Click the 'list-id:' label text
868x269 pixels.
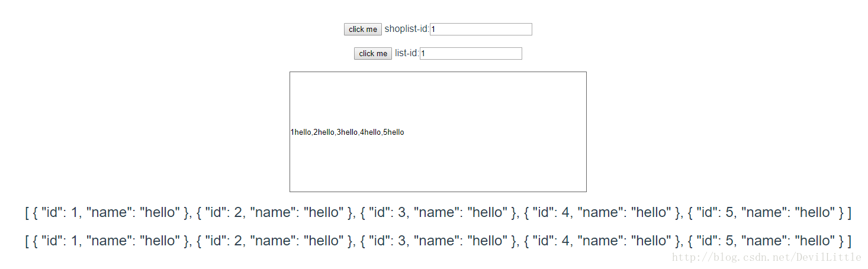tap(407, 53)
